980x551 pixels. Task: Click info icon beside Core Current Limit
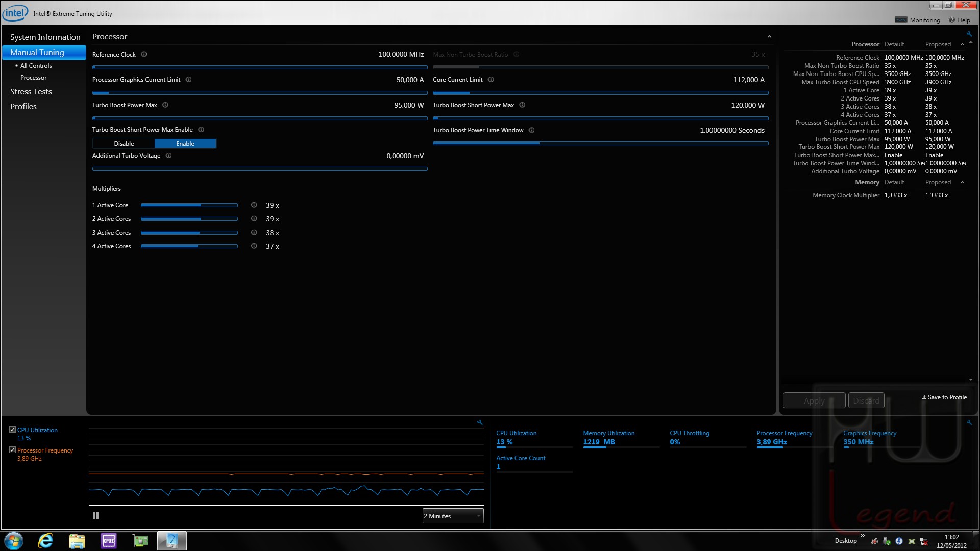(x=491, y=80)
